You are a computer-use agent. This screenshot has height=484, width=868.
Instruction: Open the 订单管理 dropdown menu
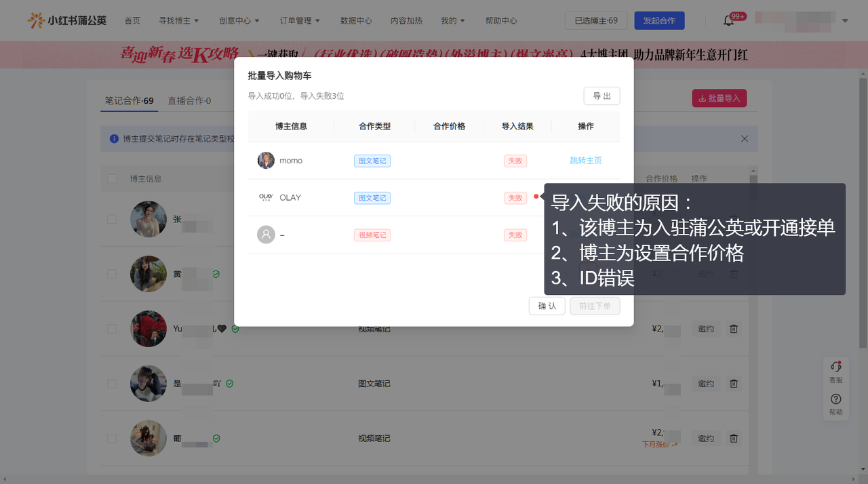click(x=300, y=20)
